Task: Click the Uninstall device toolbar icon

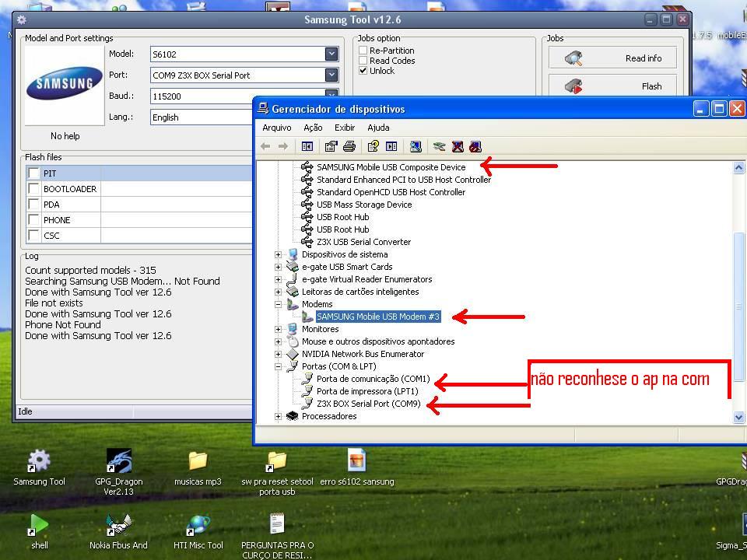Action: tap(458, 147)
